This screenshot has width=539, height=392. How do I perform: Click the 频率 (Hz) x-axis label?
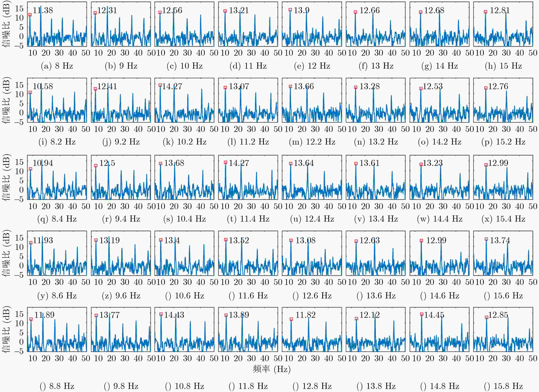click(272, 369)
